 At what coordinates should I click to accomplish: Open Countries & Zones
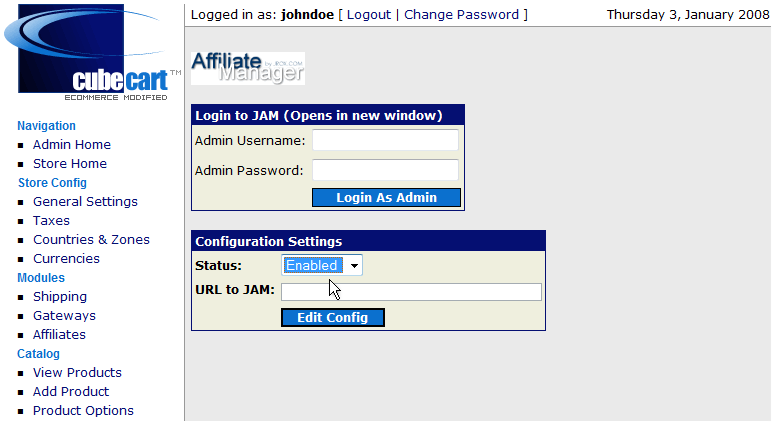pos(91,240)
